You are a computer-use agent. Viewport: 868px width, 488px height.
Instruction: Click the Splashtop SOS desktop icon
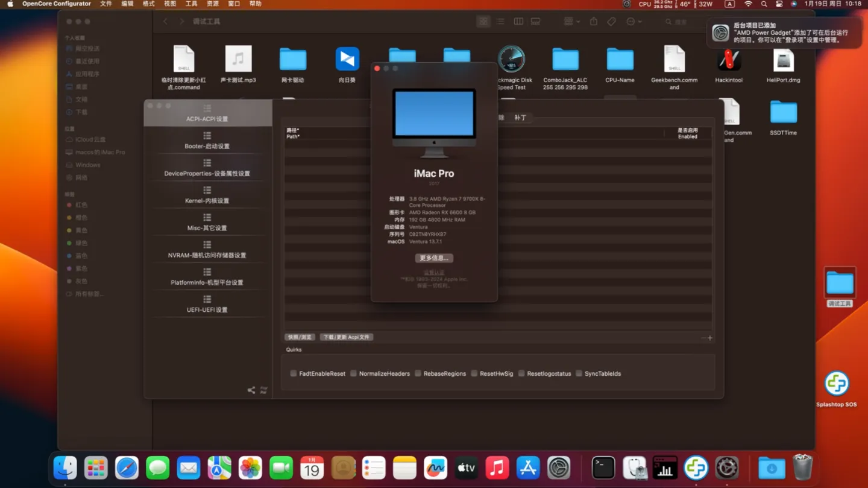[836, 384]
